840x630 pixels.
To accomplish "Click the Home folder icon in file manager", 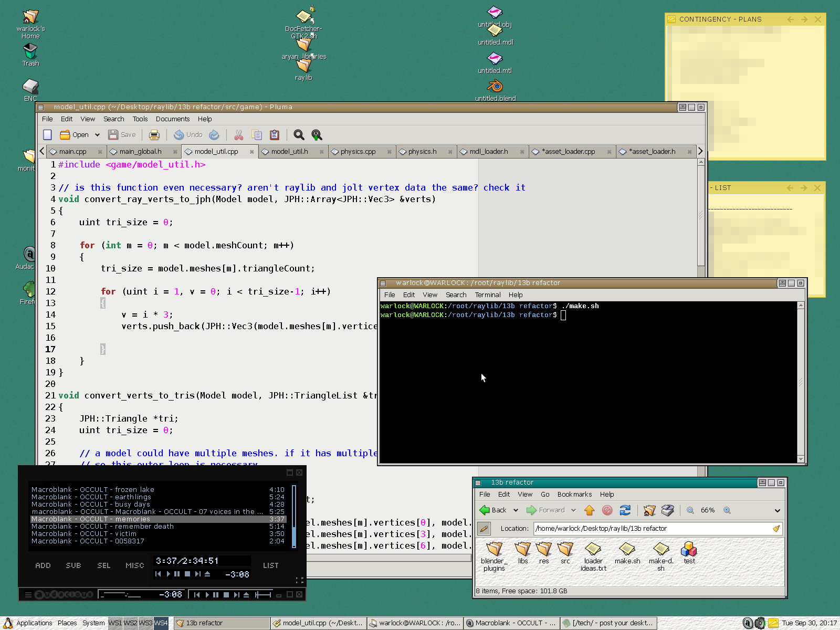I will (x=649, y=510).
